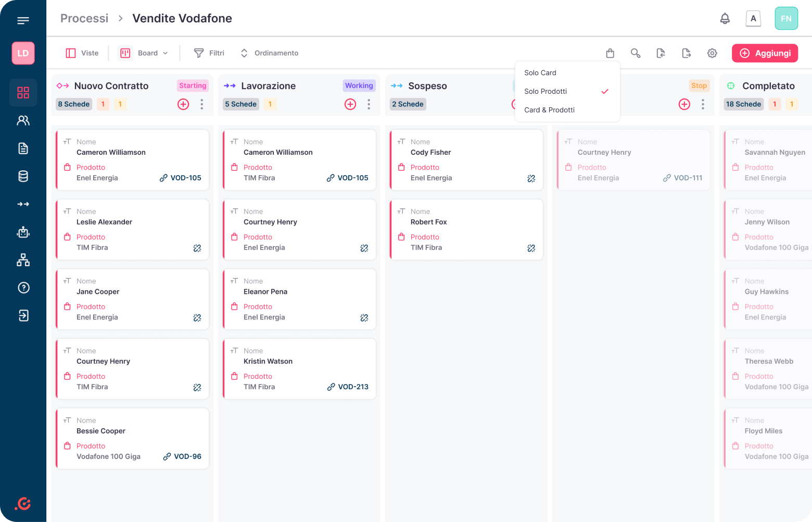This screenshot has width=812, height=522.
Task: Open the Kristin Watson card in Lavorazione
Action: tap(299, 369)
